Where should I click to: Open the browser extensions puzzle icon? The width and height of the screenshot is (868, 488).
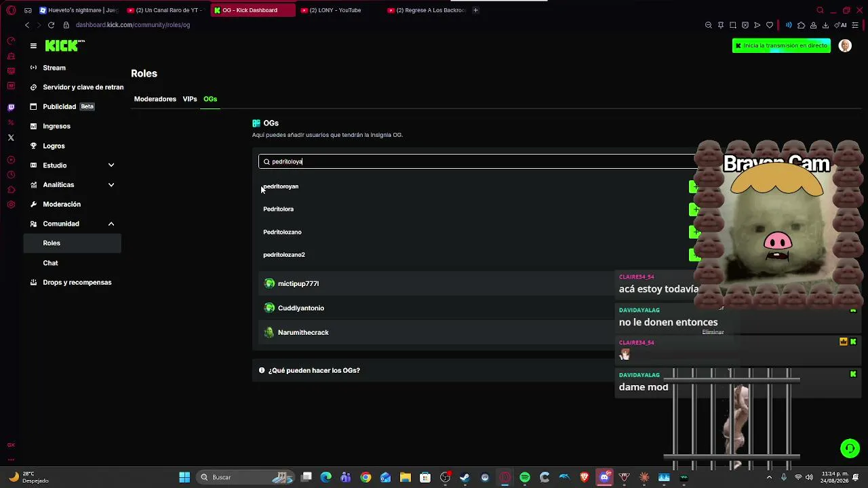pyautogui.click(x=801, y=25)
